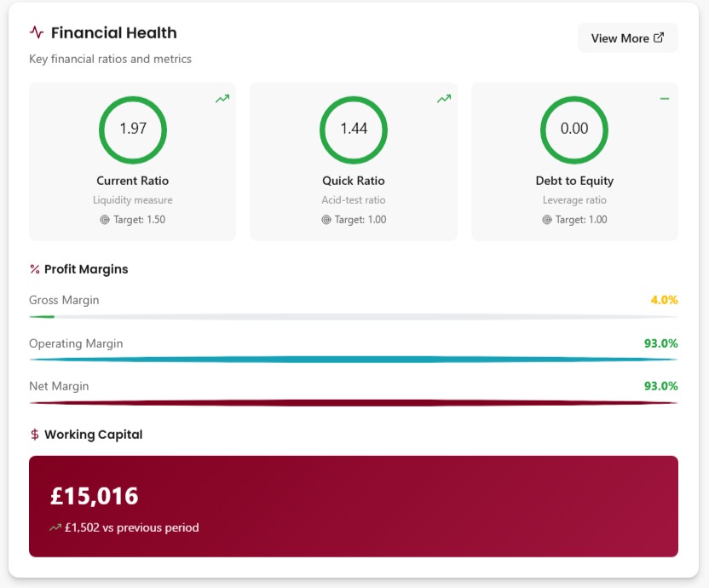This screenshot has width=709, height=588.
Task: Click the Operating Margin progress bar
Action: tap(353, 359)
